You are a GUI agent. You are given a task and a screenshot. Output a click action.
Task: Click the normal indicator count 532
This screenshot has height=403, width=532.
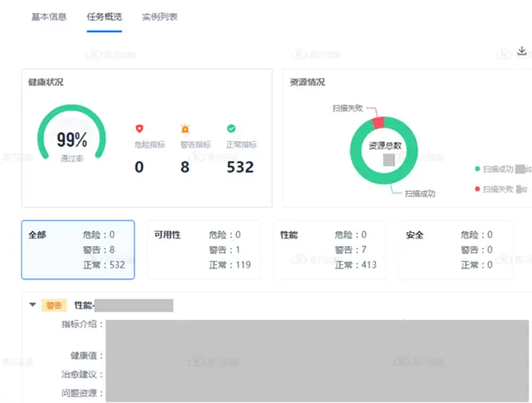coord(239,167)
